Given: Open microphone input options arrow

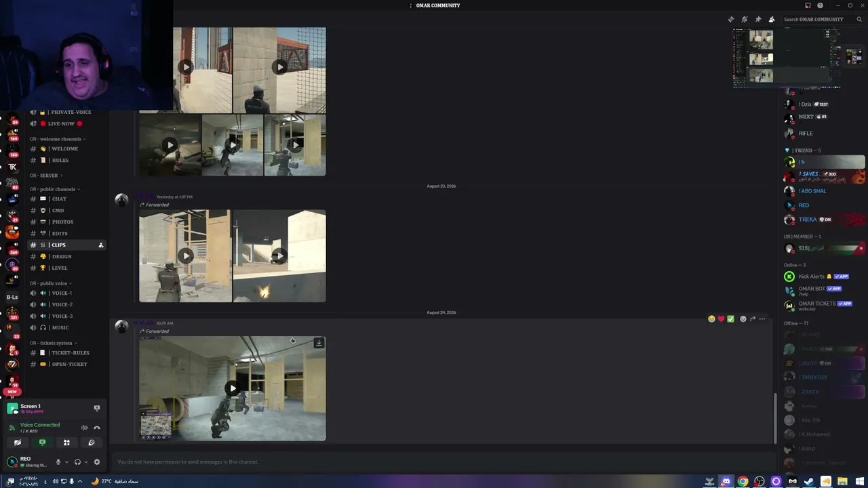Looking at the screenshot, I should click(66, 462).
